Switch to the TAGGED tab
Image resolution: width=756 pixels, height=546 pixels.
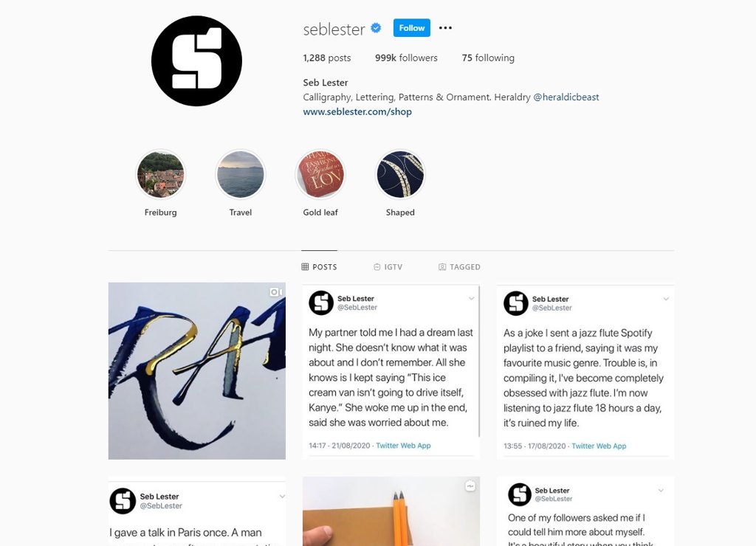pyautogui.click(x=459, y=267)
